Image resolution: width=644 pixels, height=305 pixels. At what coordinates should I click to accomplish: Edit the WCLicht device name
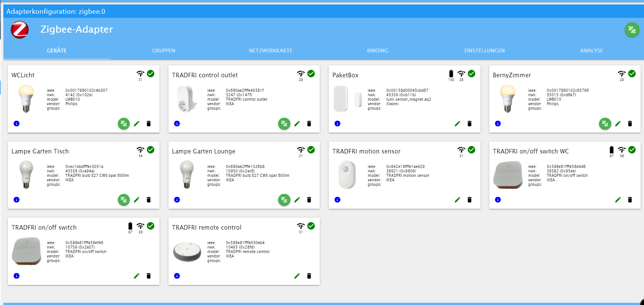pos(136,124)
